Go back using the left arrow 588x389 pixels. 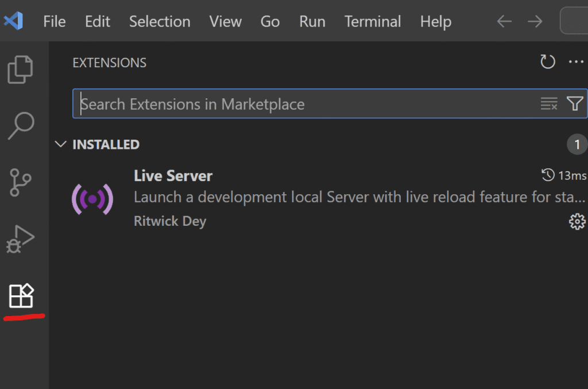coord(504,21)
